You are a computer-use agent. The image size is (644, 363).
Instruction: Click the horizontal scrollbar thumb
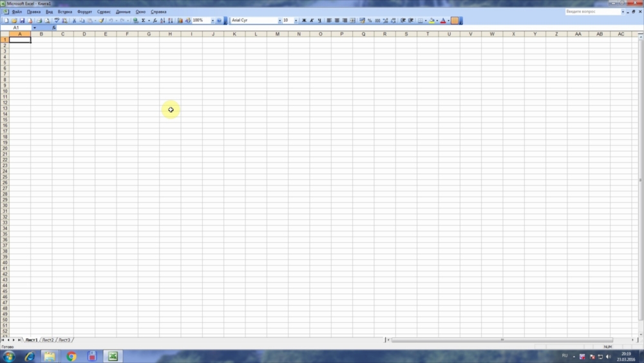(x=502, y=340)
